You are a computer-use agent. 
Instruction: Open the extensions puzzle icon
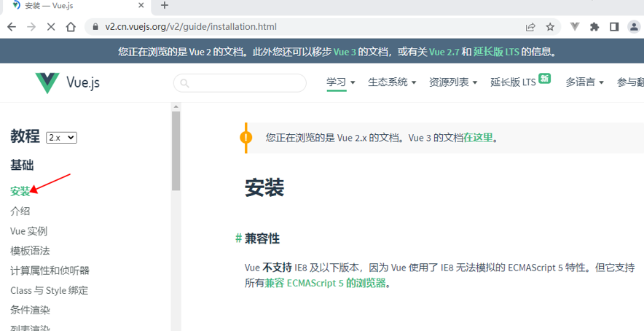pyautogui.click(x=594, y=27)
